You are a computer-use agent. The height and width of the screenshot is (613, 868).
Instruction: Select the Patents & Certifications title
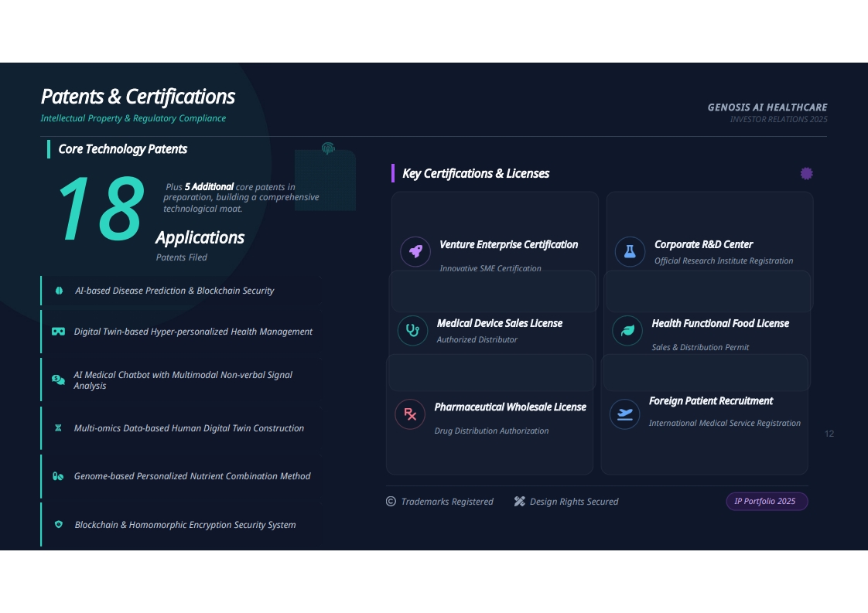138,97
